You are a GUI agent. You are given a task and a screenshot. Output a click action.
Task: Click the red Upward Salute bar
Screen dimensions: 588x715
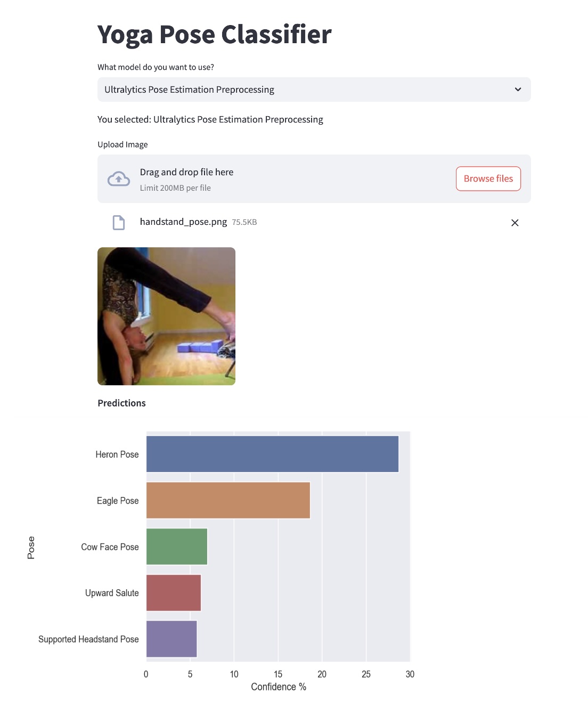click(174, 592)
